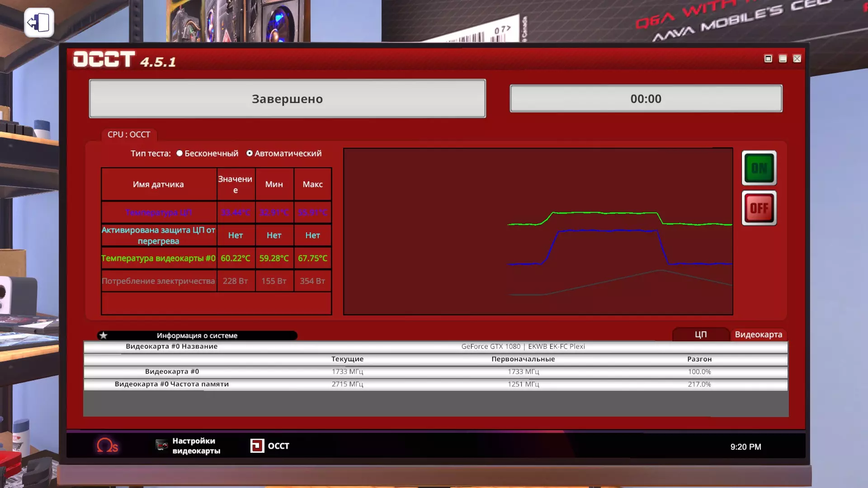Click the star icon beside system information
The height and width of the screenshot is (488, 868).
click(104, 335)
